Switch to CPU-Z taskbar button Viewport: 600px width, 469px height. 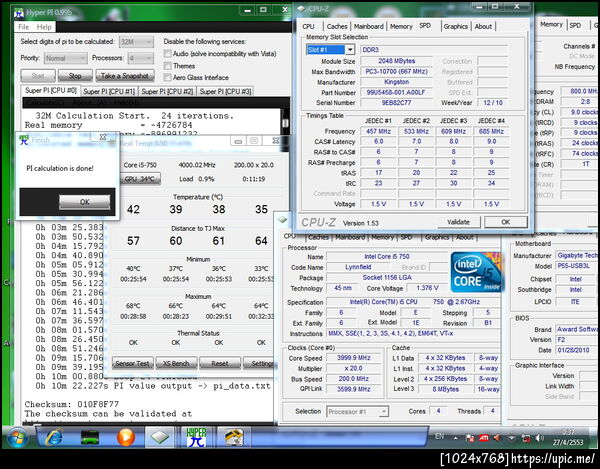pos(160,437)
